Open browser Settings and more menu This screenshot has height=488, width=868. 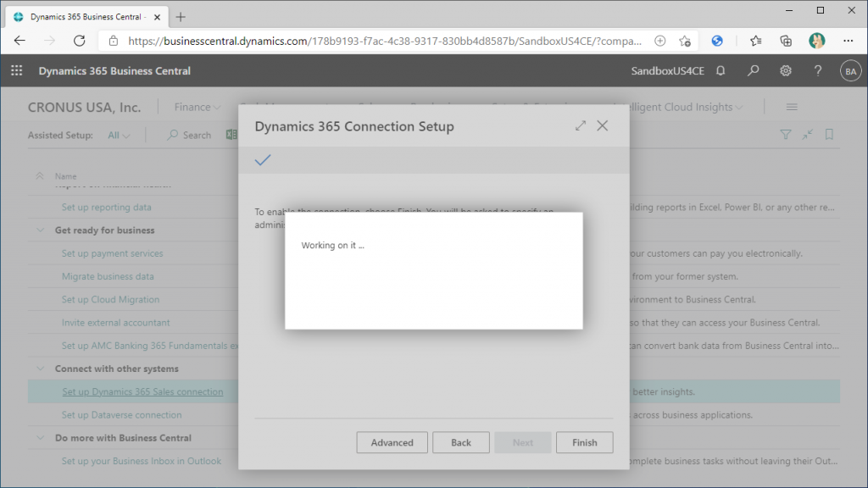click(848, 41)
